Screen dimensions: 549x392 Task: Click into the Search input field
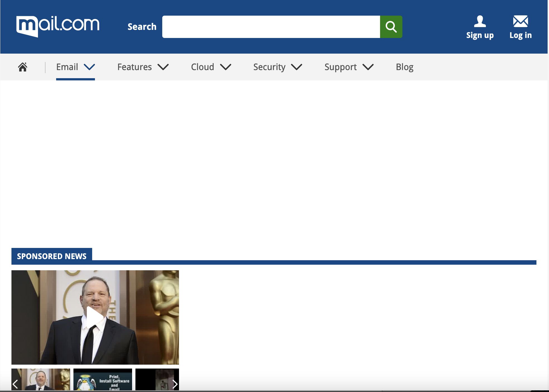(271, 27)
